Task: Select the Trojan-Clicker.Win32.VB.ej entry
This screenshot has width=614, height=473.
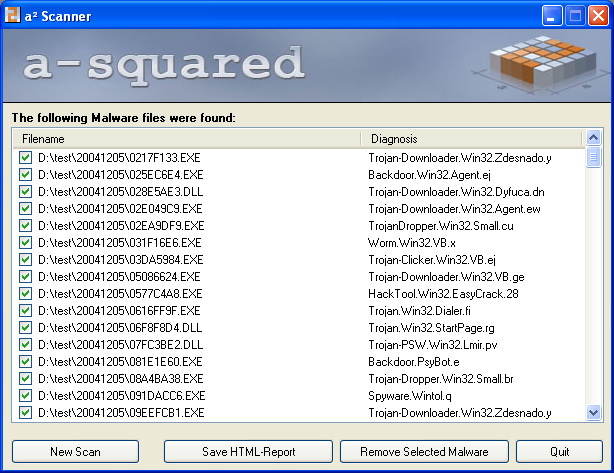Action: [432, 260]
